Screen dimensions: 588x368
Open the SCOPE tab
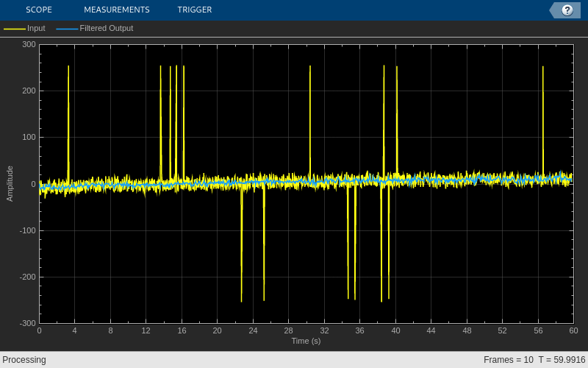(39, 10)
